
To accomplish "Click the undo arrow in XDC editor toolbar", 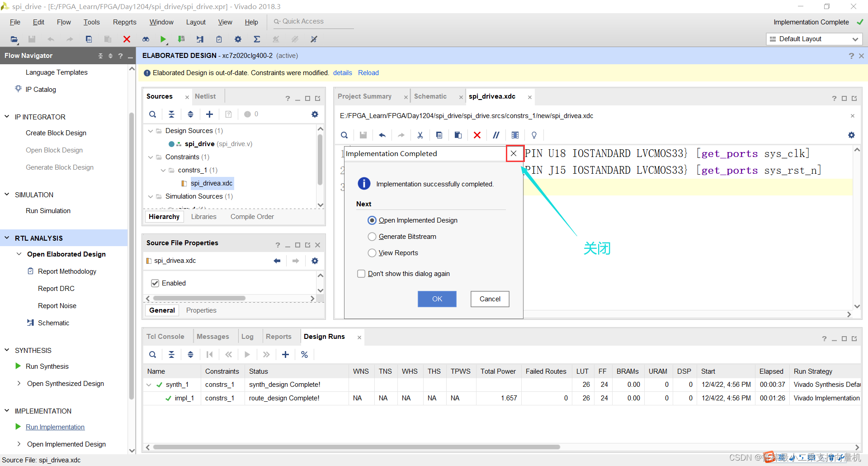I will [x=382, y=135].
